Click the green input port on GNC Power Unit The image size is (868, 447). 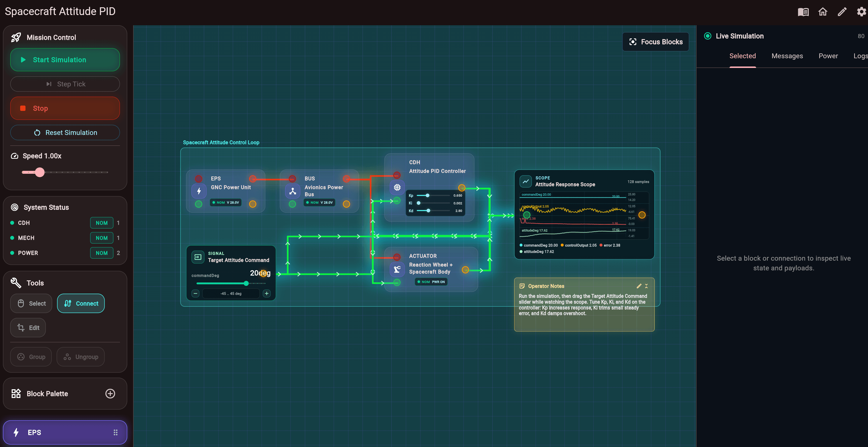(x=199, y=204)
